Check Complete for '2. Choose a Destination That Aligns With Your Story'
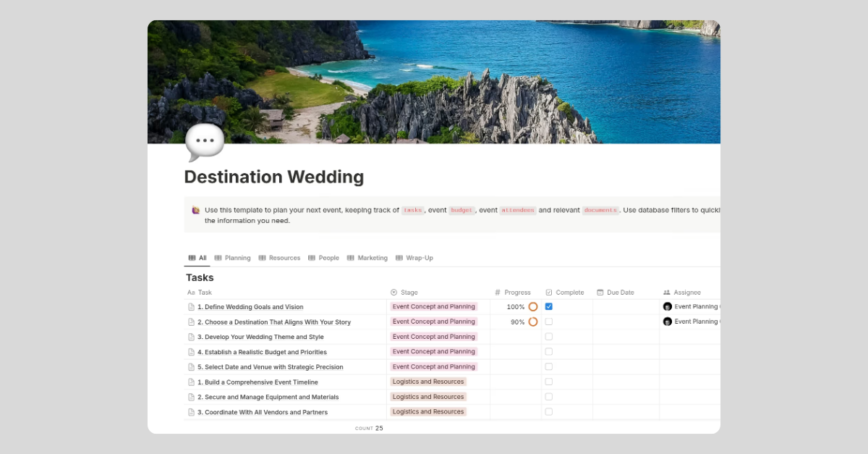This screenshot has width=868, height=454. tap(548, 321)
